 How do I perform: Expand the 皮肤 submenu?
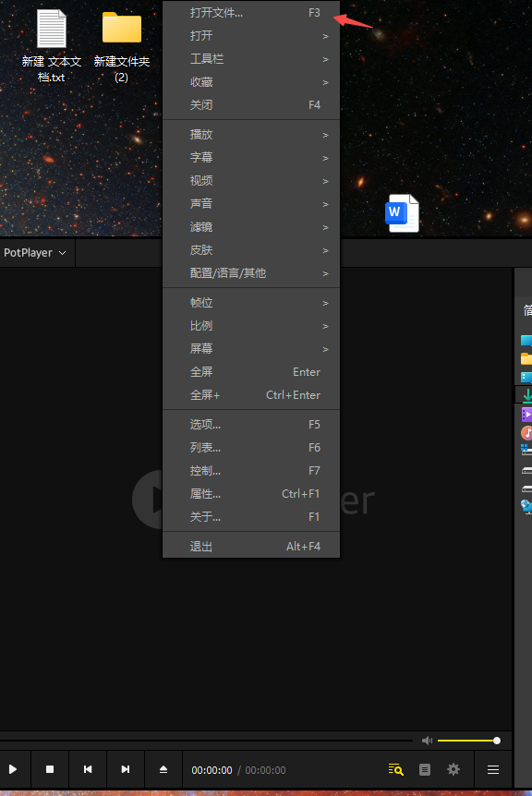tap(251, 249)
